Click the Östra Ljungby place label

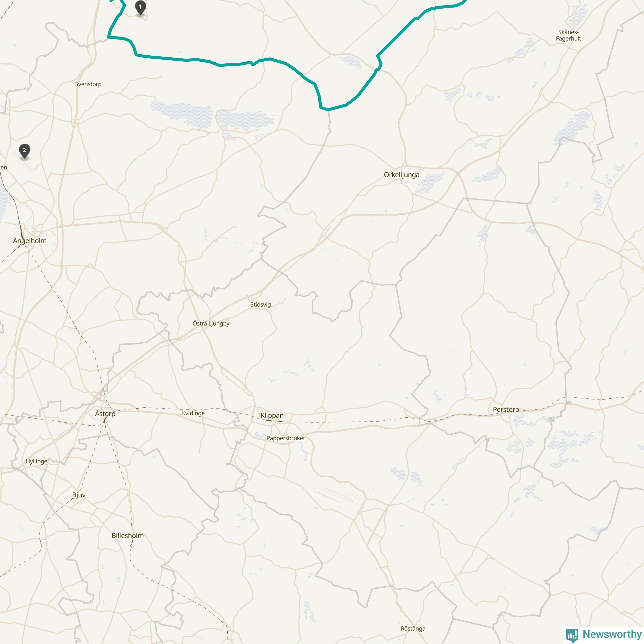[x=211, y=323]
